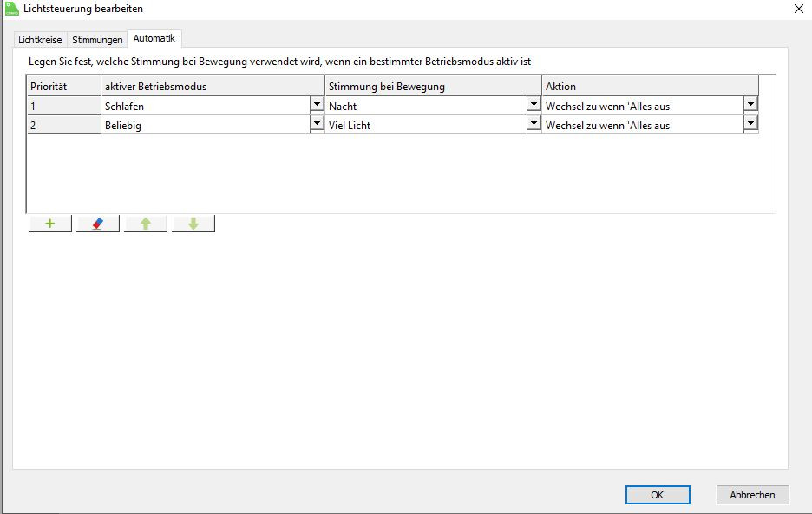Open the Aktion dropdown arrow in priority 1 row
This screenshot has width=812, height=514.
750,104
